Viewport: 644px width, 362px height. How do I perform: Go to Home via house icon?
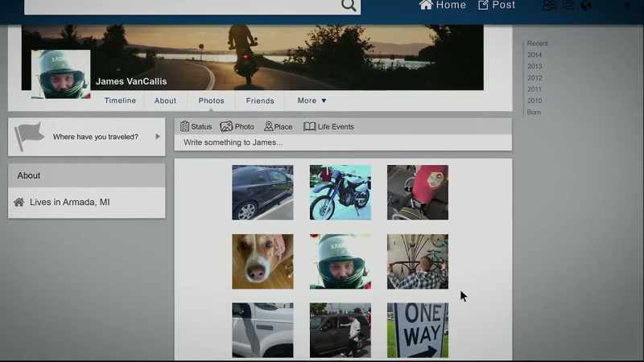coord(426,5)
